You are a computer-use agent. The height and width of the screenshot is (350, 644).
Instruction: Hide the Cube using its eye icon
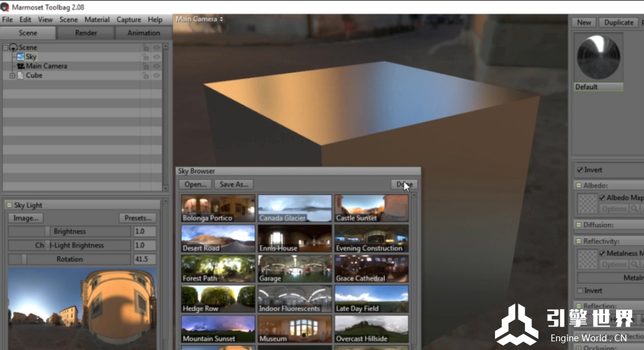coord(156,76)
